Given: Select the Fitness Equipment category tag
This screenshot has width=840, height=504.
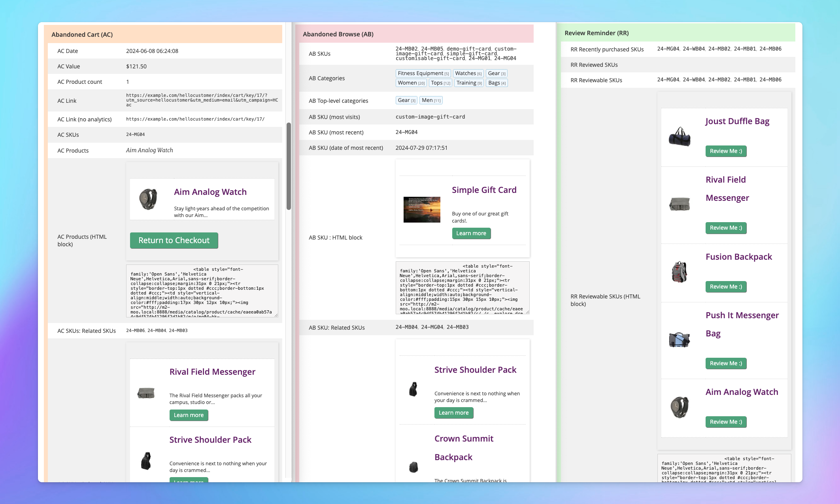Looking at the screenshot, I should coord(423,74).
